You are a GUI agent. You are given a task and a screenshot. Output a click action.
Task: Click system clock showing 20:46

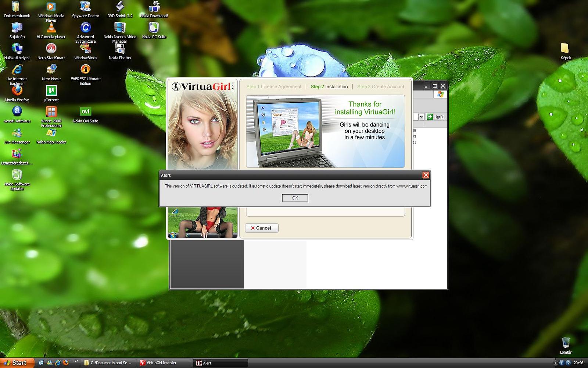pos(578,363)
